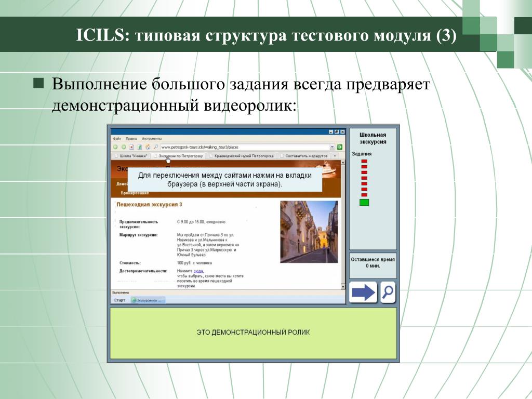Close the embedded browser window
The image size is (532, 399).
coord(342,131)
